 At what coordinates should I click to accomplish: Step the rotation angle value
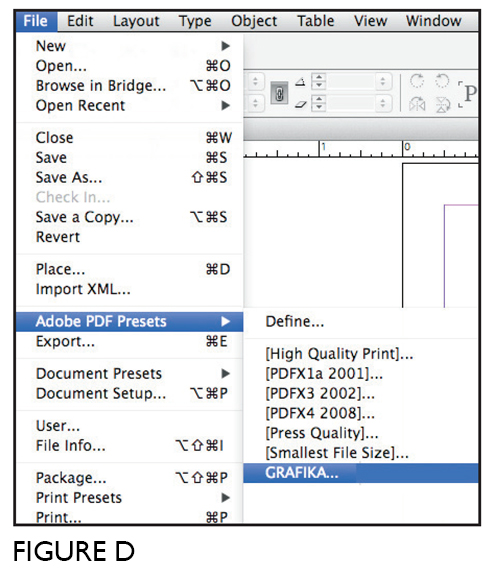[x=319, y=81]
